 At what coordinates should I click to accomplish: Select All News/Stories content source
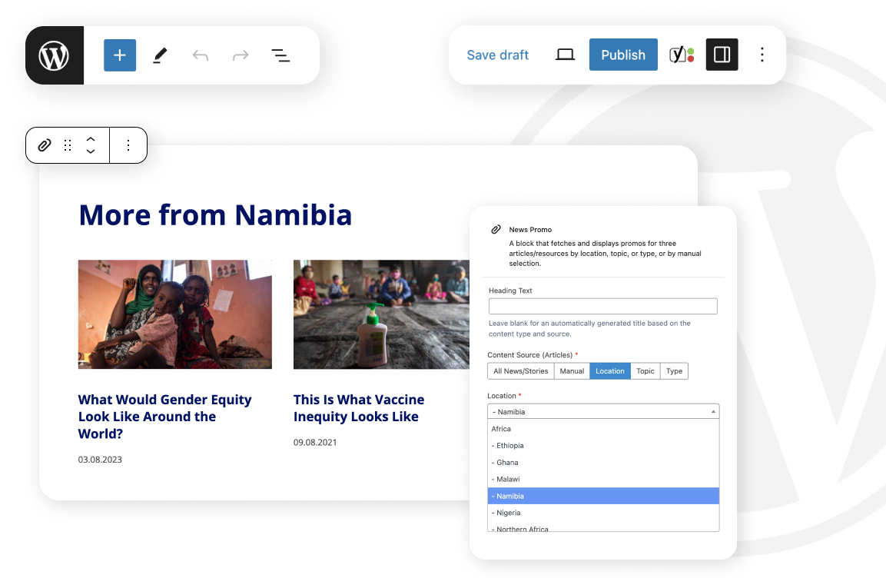(x=521, y=371)
